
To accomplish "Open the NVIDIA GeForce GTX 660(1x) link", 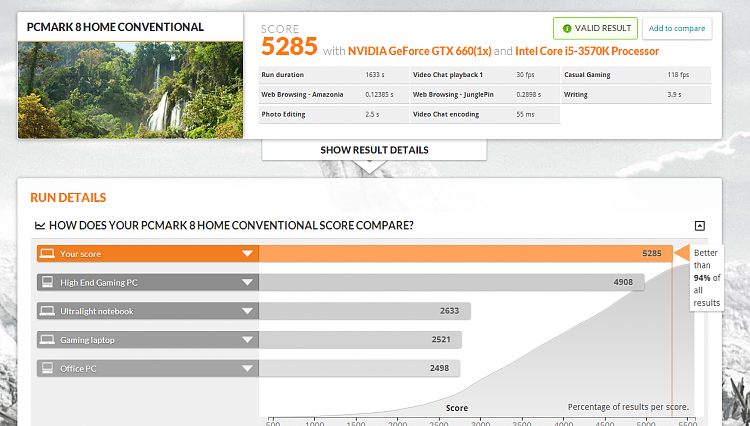I will [419, 51].
